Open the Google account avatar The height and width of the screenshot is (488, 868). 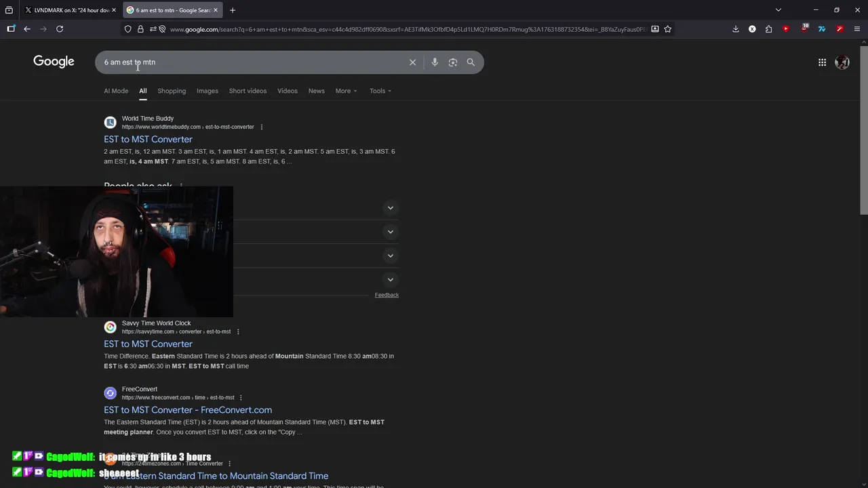[842, 62]
